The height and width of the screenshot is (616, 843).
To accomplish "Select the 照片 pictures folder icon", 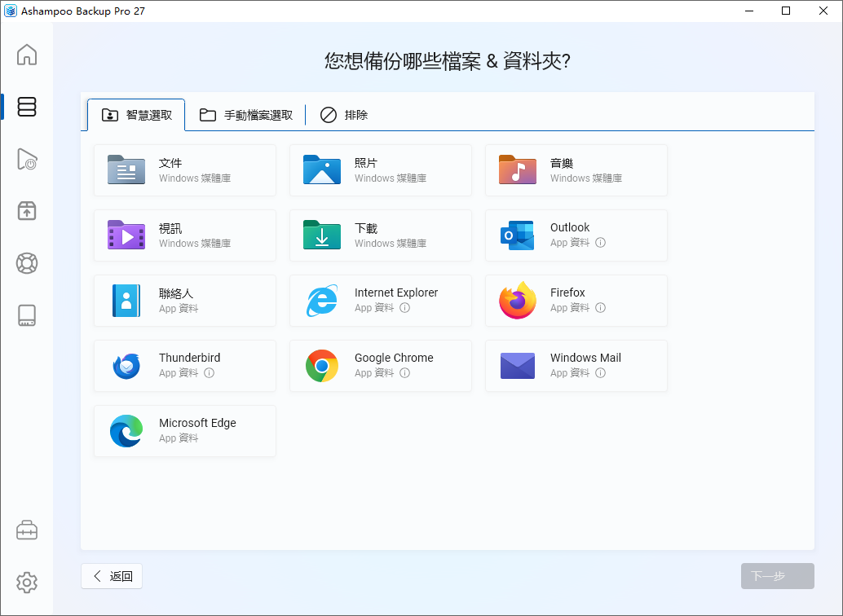I will (322, 169).
